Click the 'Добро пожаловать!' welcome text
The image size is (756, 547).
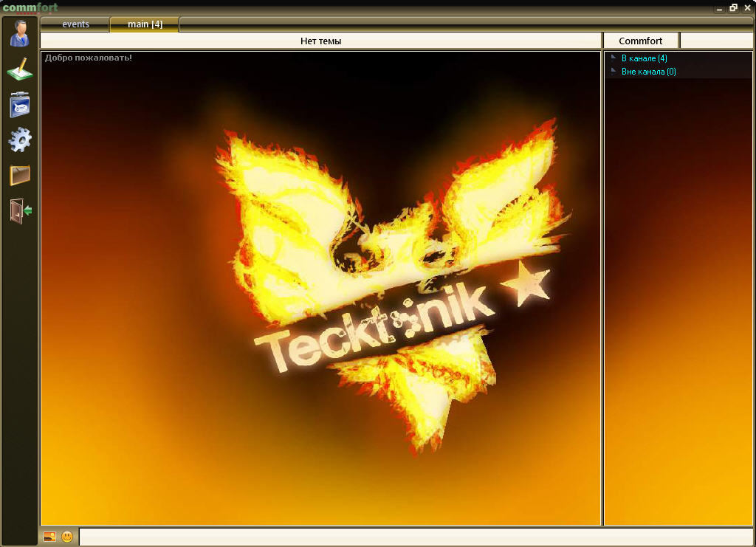pyautogui.click(x=89, y=58)
